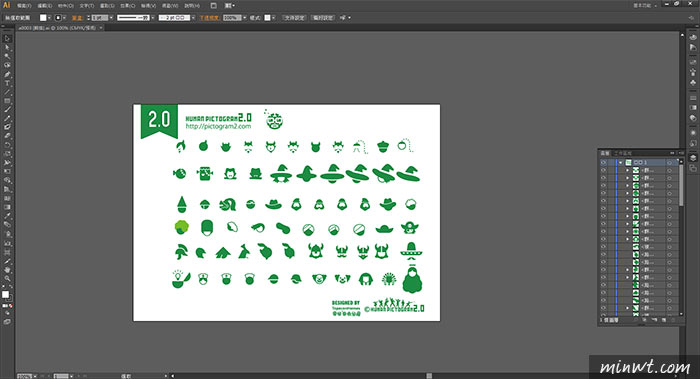The width and height of the screenshot is (700, 379).
Task: Toggle eye icon of second sublayer row
Action: pos(603,178)
